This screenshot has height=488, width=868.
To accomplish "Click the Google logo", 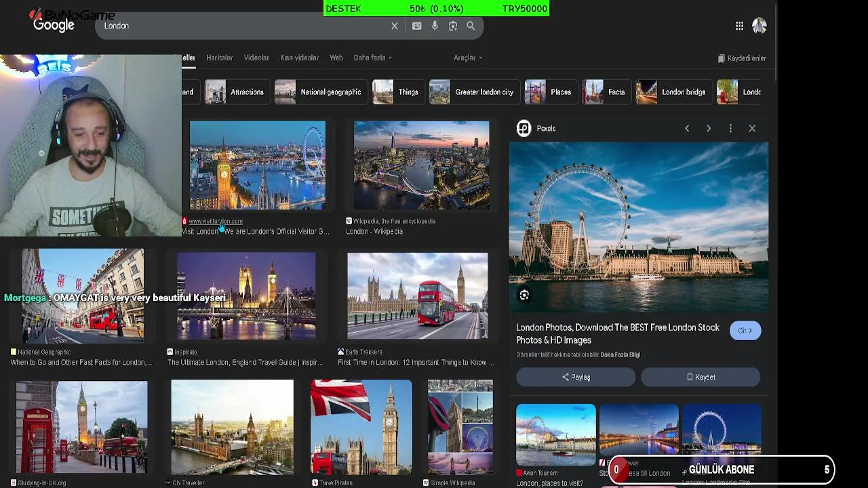I will coord(54,25).
